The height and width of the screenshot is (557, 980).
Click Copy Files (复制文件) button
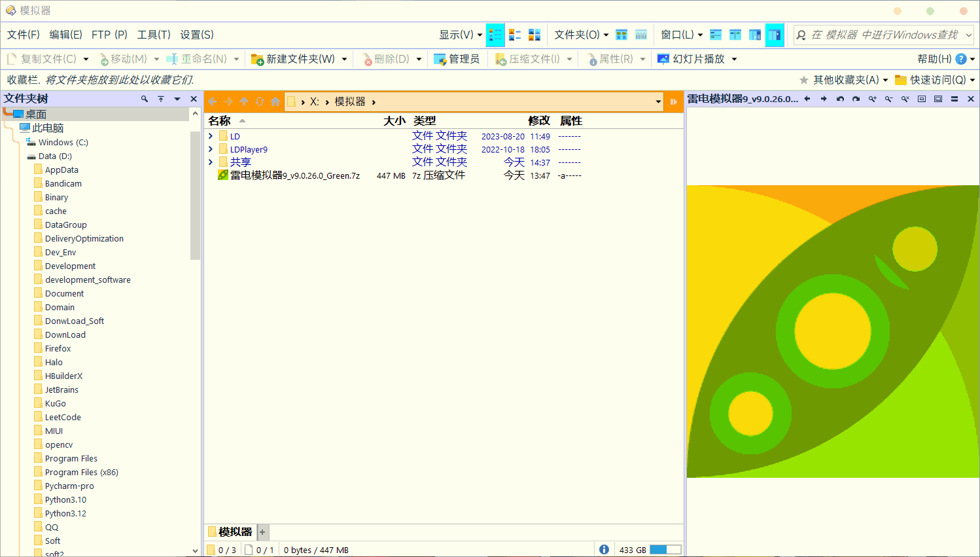[41, 59]
